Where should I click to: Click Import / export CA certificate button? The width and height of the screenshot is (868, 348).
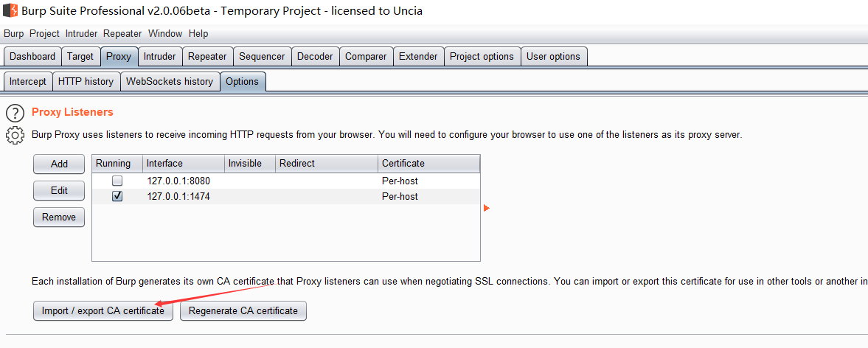point(103,311)
